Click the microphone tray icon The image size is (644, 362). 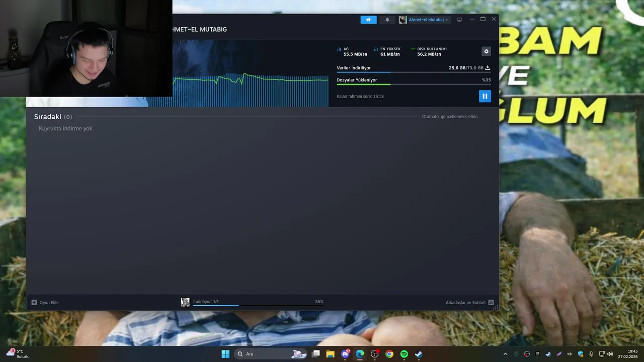tap(591, 354)
